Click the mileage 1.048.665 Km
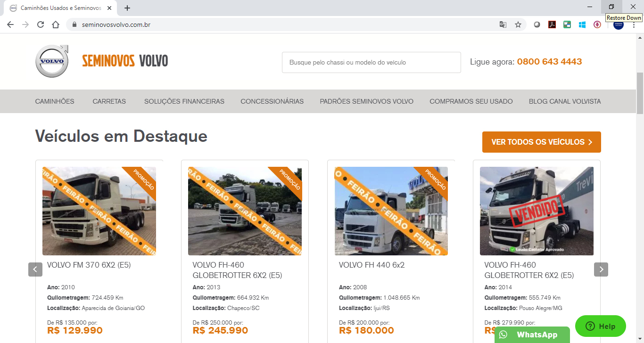The height and width of the screenshot is (343, 644). [x=401, y=298]
